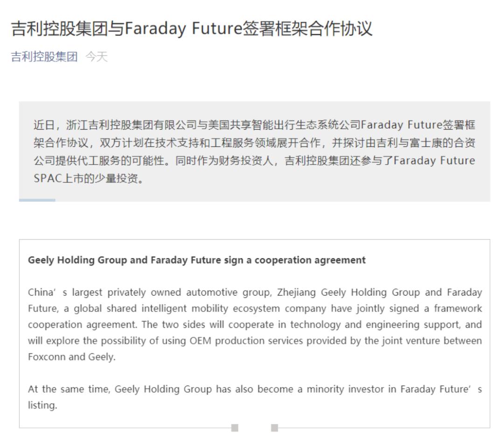Click SPAC上市的少量投资 text line
The height and width of the screenshot is (442, 504).
coord(88,178)
